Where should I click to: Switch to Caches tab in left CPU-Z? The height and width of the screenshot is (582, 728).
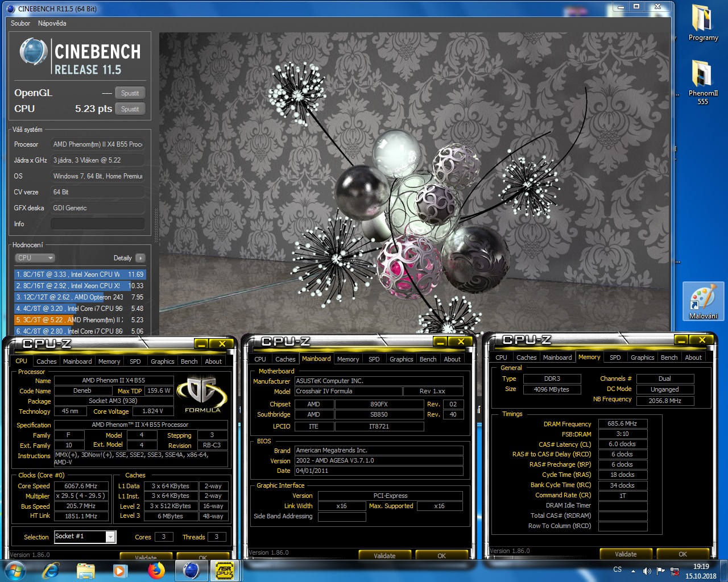point(47,361)
